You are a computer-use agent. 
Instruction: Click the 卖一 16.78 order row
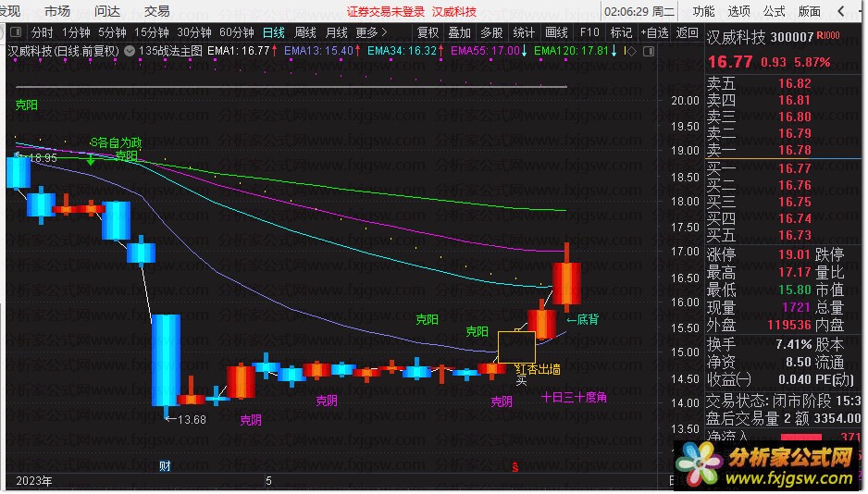click(x=759, y=150)
